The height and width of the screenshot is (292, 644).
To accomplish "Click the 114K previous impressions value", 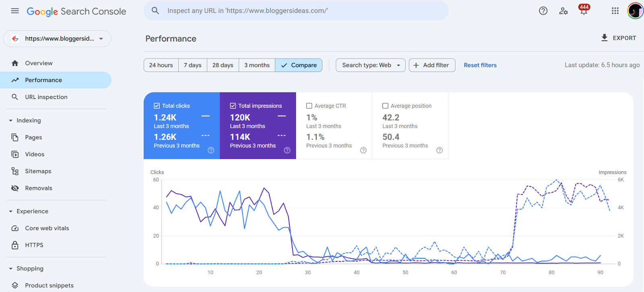I will 240,137.
